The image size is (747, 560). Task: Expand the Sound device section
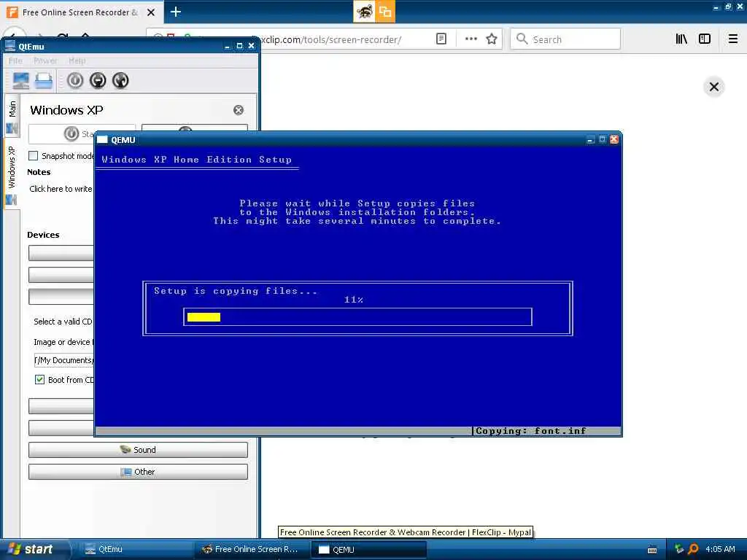(x=138, y=450)
